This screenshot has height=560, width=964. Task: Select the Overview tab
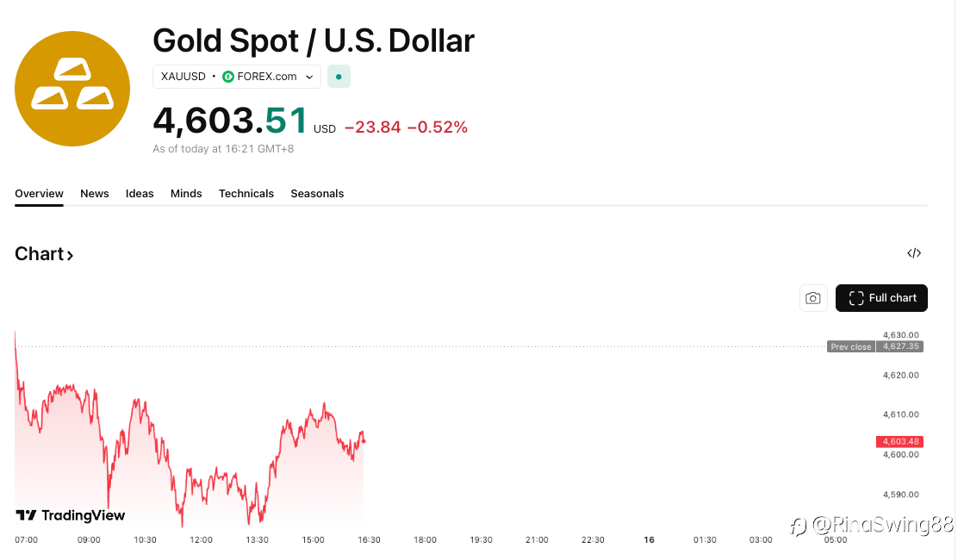pos(39,194)
